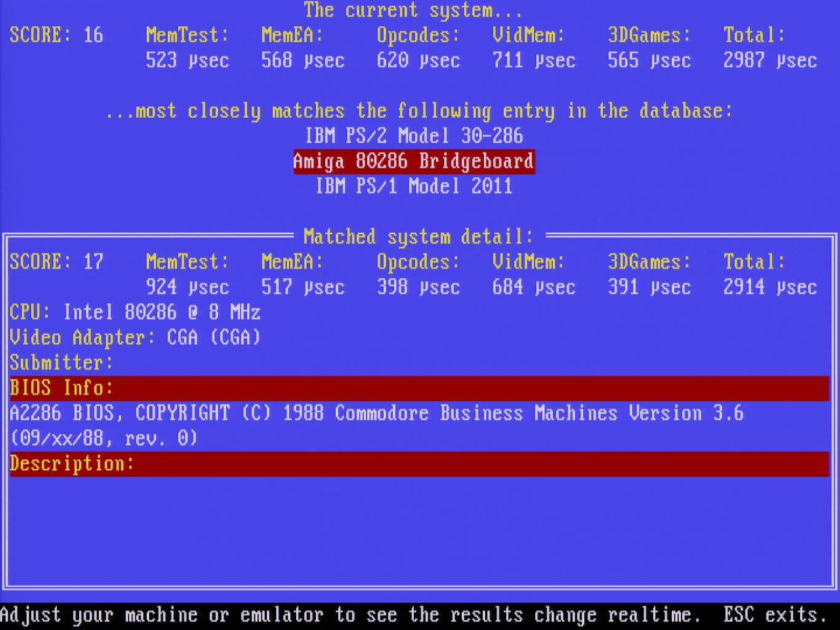Click the Description header bar

(x=420, y=464)
